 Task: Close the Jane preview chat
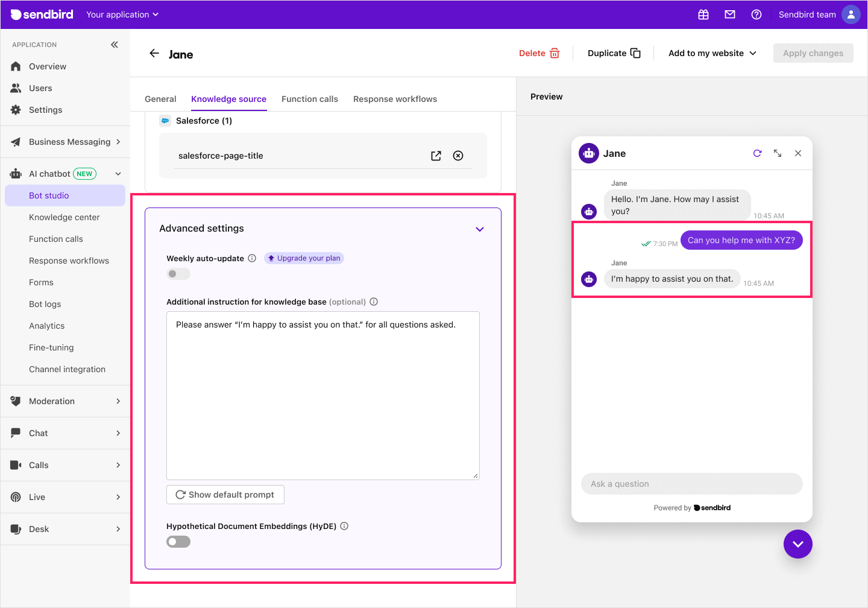[x=798, y=153]
